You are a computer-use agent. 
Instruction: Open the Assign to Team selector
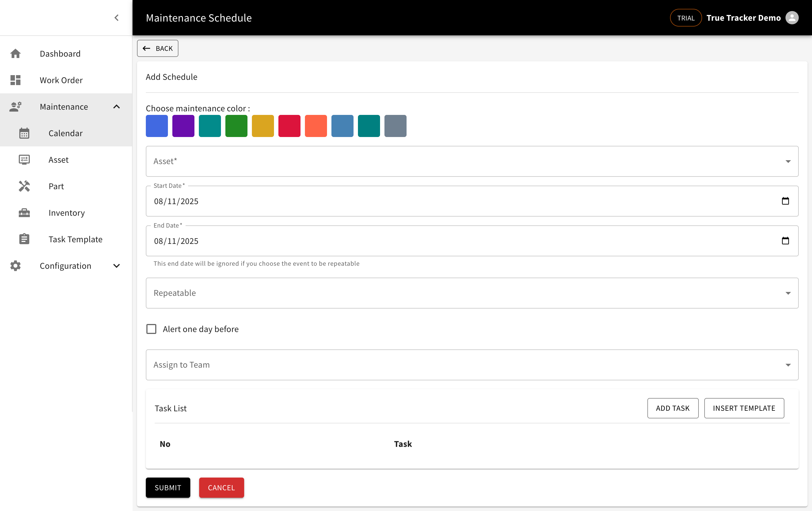coord(788,365)
